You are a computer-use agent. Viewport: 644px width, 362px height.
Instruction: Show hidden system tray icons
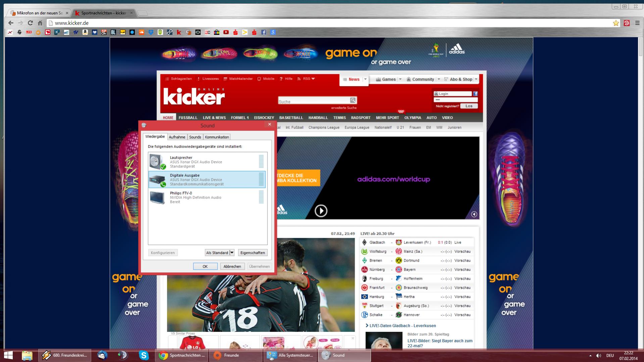click(x=590, y=355)
